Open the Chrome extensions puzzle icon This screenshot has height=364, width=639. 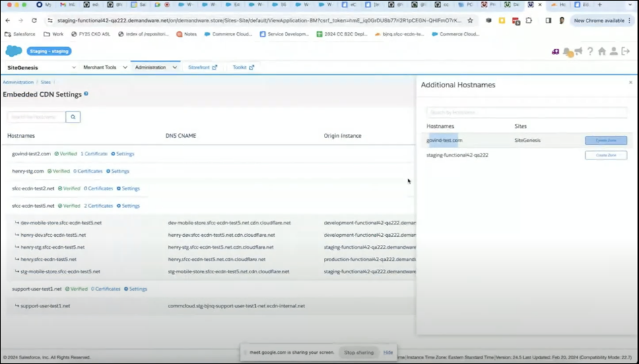(529, 20)
